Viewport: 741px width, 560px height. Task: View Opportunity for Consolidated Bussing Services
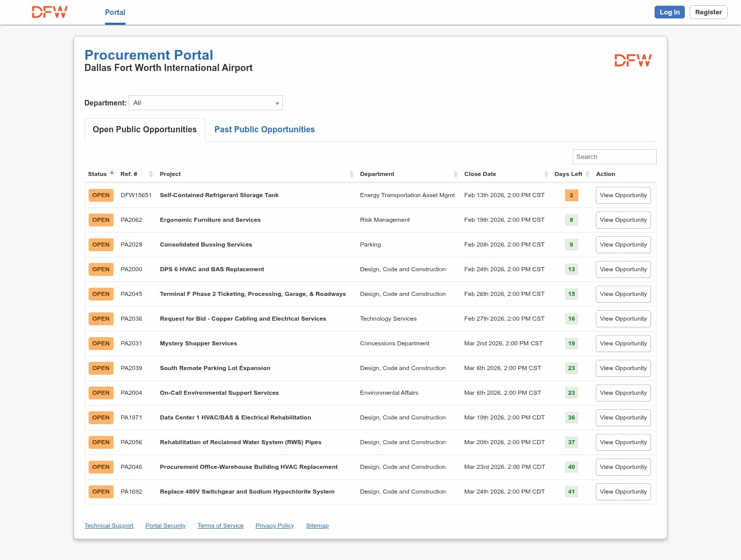click(x=623, y=245)
